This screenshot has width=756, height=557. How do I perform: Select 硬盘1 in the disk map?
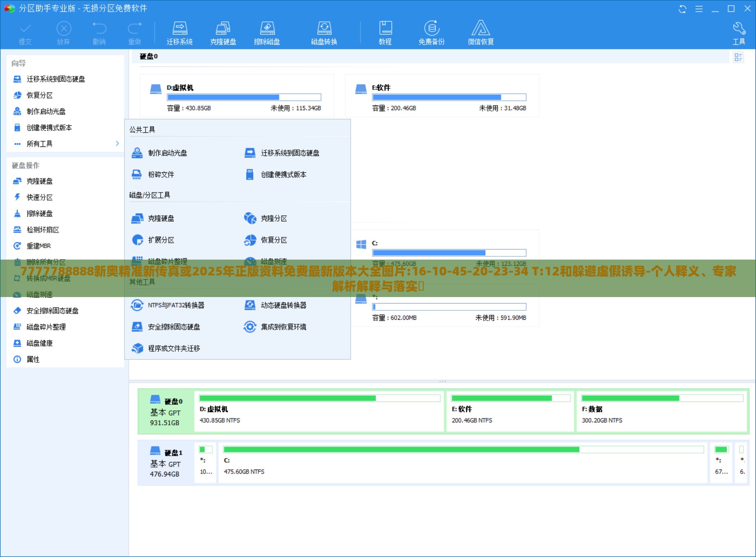166,463
